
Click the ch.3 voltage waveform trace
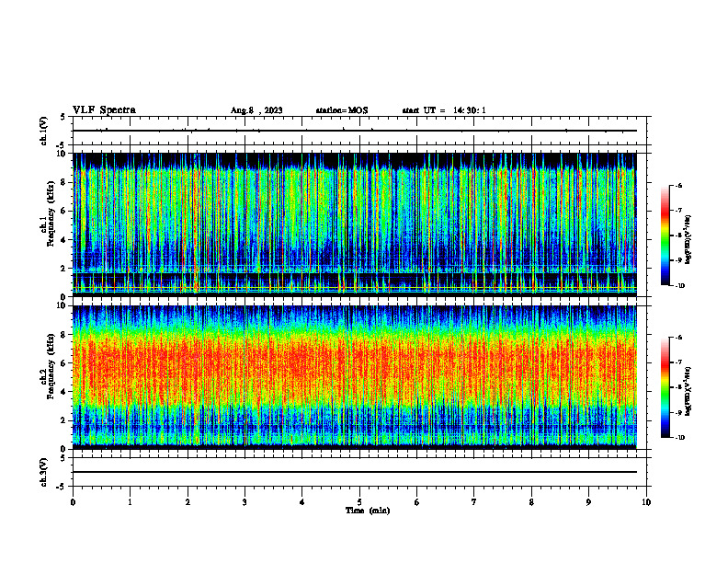point(354,472)
